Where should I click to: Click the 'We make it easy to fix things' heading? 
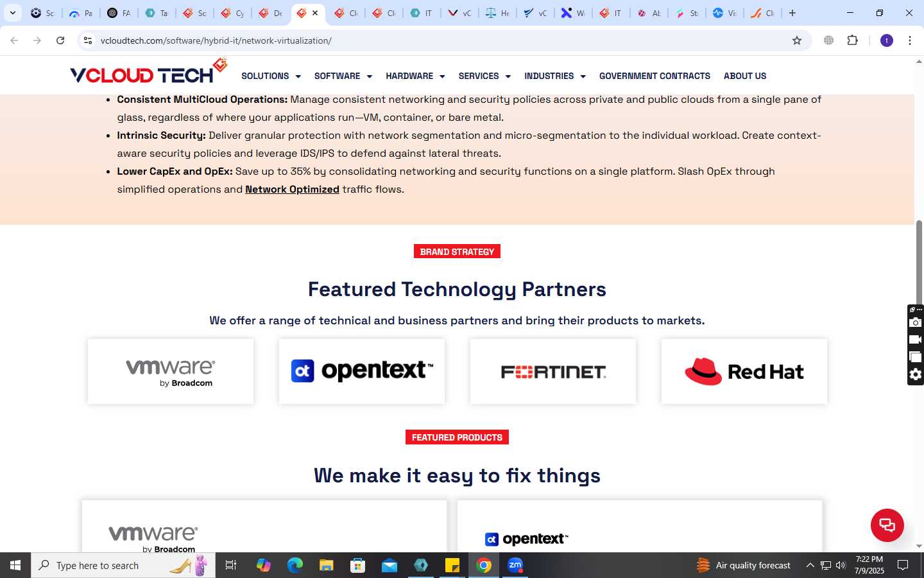(x=457, y=476)
